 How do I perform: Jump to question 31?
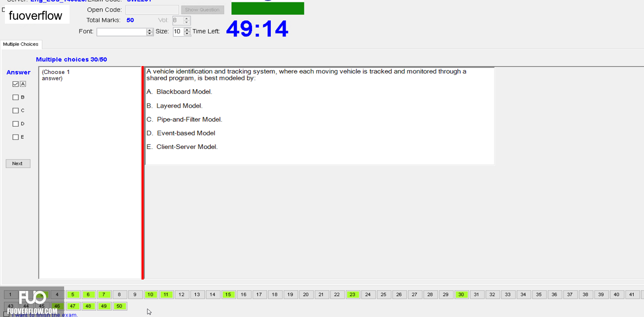click(x=476, y=295)
